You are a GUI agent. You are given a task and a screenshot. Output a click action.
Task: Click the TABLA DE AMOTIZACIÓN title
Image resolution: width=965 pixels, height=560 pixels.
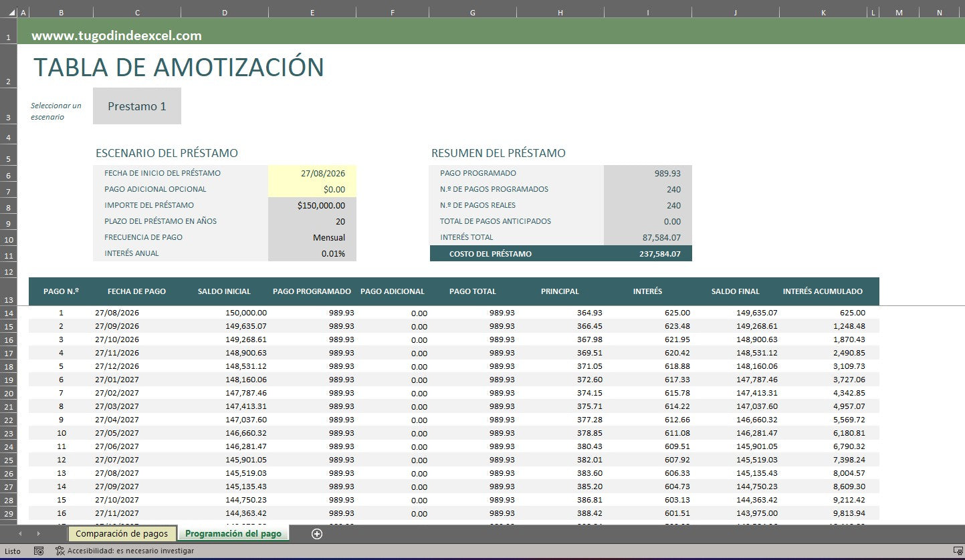tap(179, 67)
